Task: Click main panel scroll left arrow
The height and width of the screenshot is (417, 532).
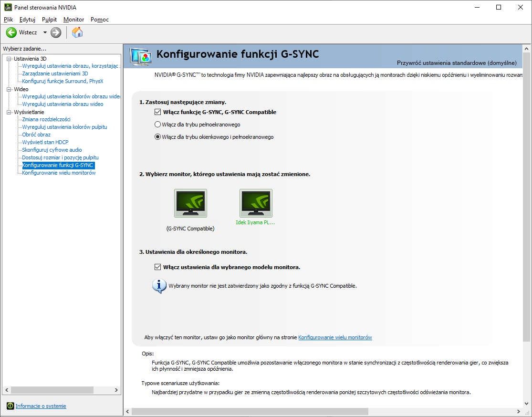Action: coord(127,412)
